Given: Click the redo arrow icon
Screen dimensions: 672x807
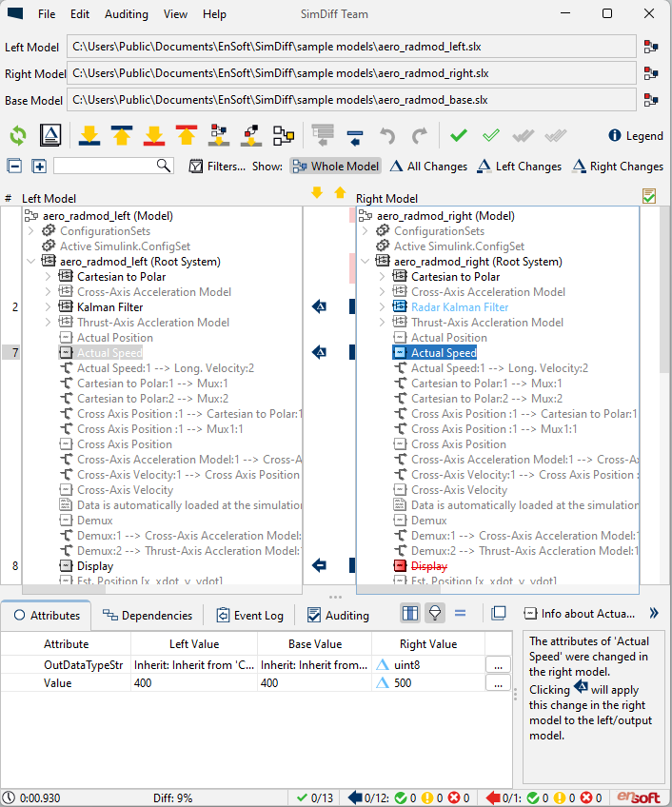Looking at the screenshot, I should point(420,136).
